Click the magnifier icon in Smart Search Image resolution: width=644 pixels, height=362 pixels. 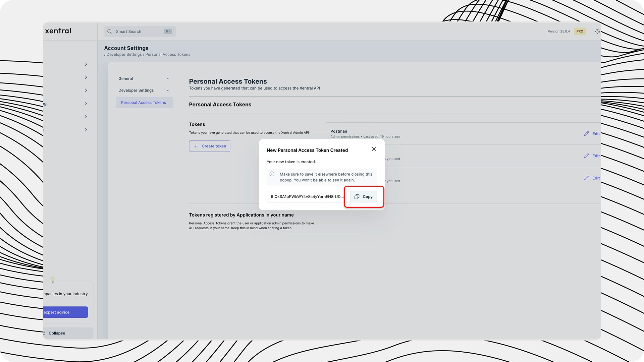click(109, 32)
